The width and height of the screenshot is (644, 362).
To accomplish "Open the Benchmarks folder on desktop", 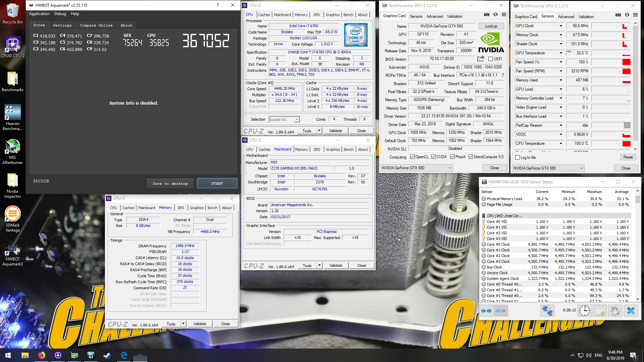I will pyautogui.click(x=12, y=81).
